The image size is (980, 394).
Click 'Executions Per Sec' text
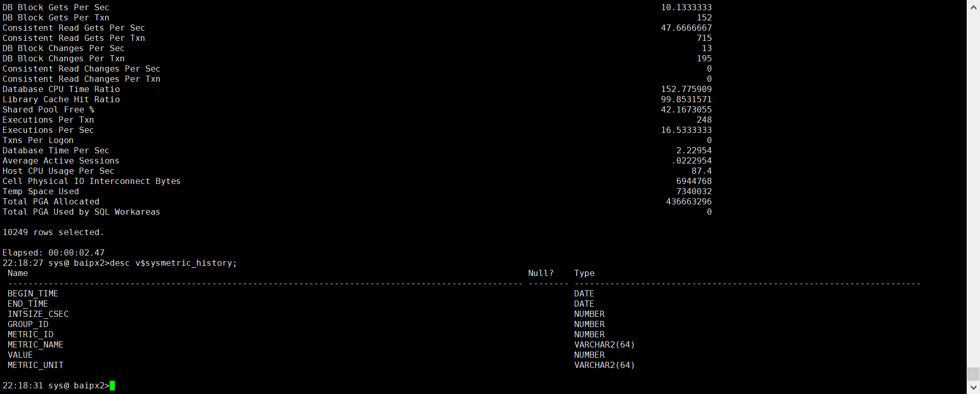pos(48,130)
